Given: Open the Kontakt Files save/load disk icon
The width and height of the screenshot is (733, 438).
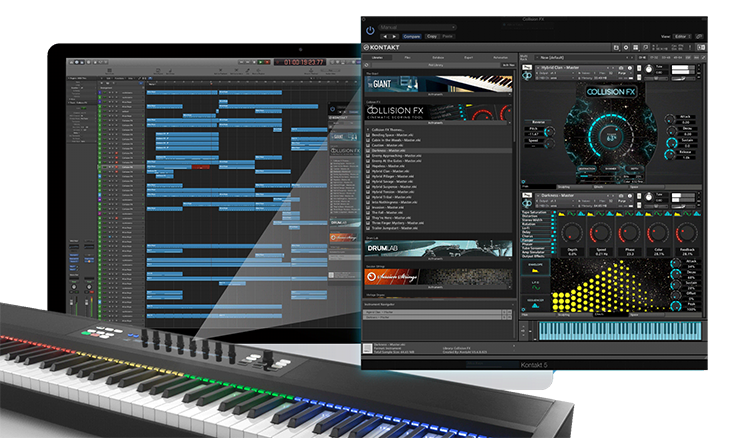Looking at the screenshot, I should coord(616,48).
